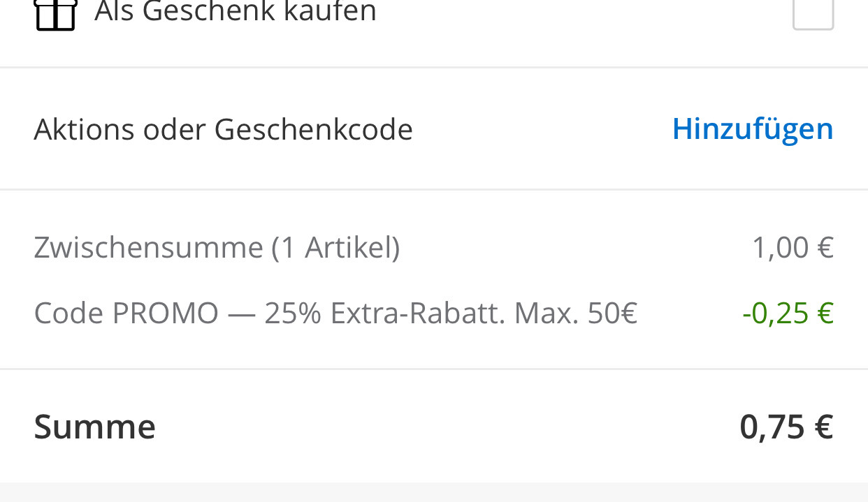Click the Max. 50€ limit text
This screenshot has height=502, width=868.
[x=576, y=313]
